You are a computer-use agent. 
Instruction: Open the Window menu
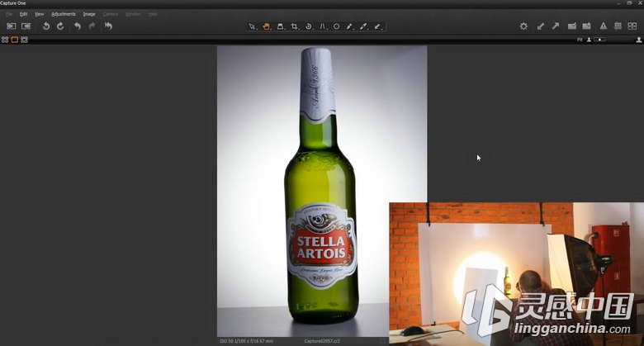[x=133, y=14]
